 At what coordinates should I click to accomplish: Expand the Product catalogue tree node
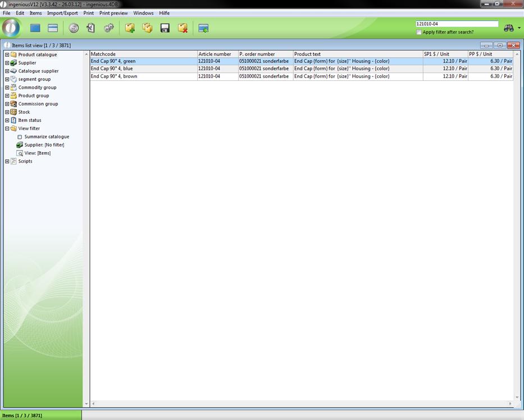pos(7,55)
